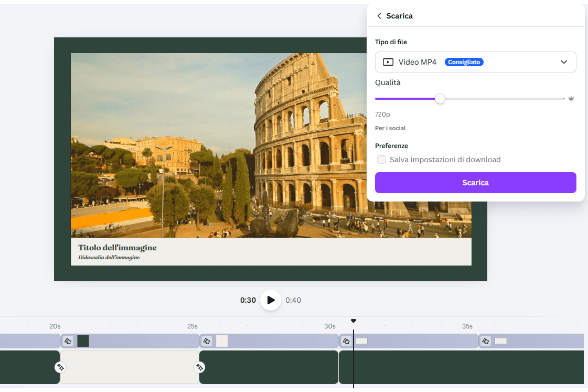This screenshot has height=392, width=588.
Task: Click the chevron arrow in Tipo di file
Action: click(563, 62)
